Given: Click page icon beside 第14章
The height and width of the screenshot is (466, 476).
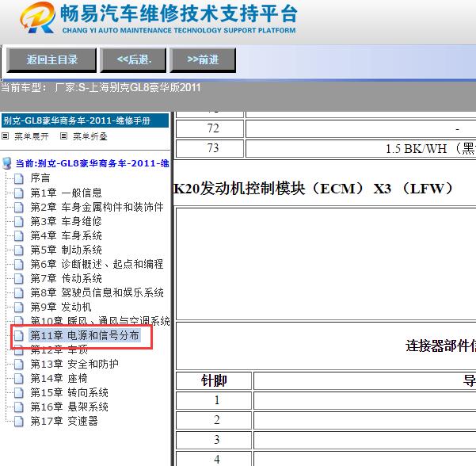Looking at the screenshot, I should 19,379.
